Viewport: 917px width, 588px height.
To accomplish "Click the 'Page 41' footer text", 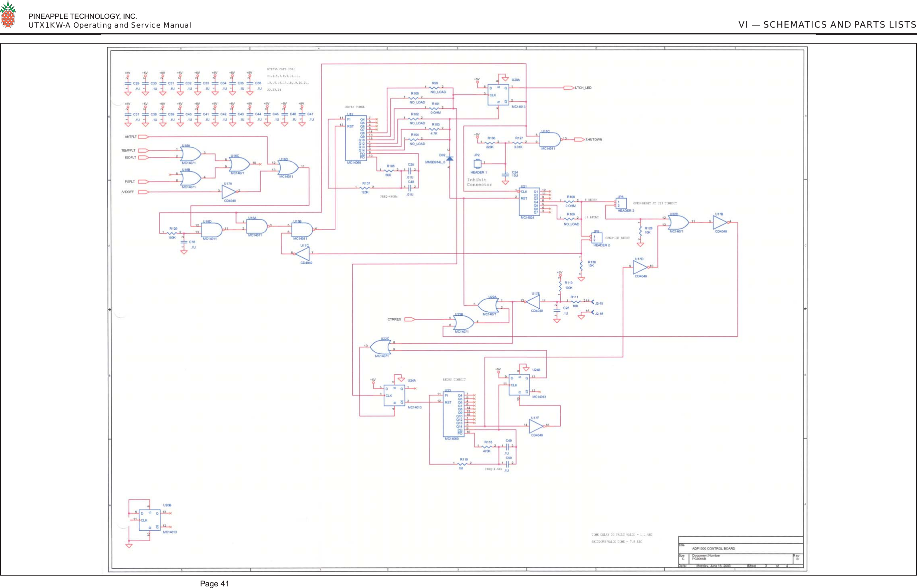I will (214, 584).
